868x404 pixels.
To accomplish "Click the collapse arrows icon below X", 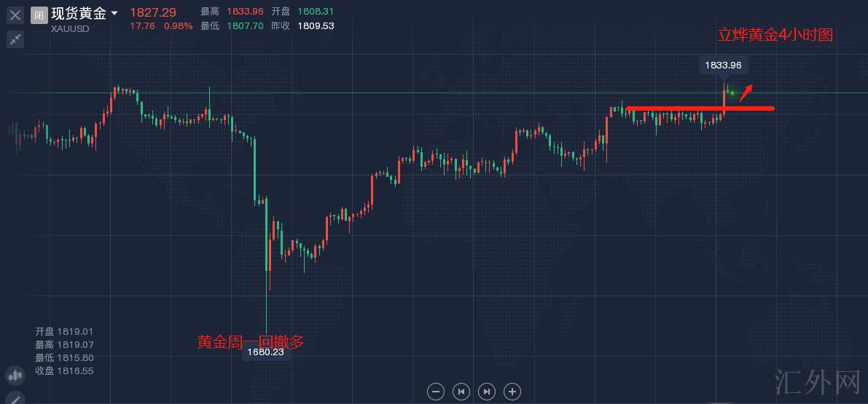I will (x=15, y=39).
